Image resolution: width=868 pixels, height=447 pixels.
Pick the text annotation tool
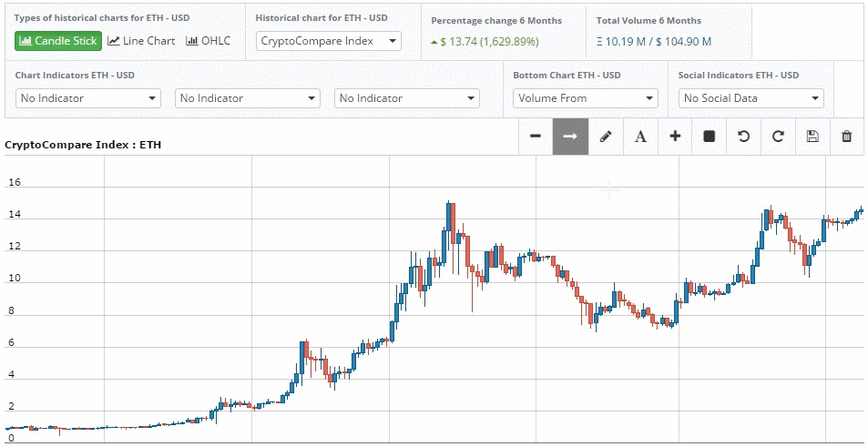640,137
